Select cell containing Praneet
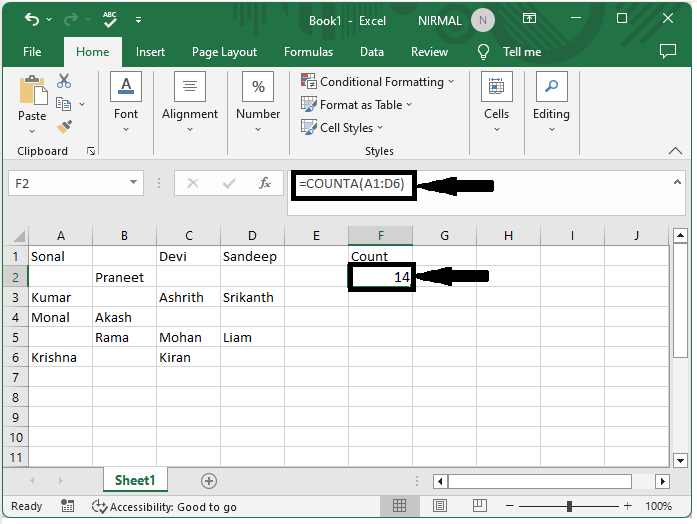Viewport: 697px width, 524px height. [124, 277]
